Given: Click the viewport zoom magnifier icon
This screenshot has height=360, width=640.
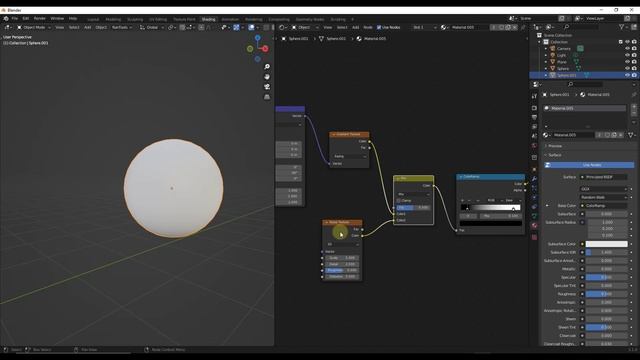Looking at the screenshot, I should [267, 67].
